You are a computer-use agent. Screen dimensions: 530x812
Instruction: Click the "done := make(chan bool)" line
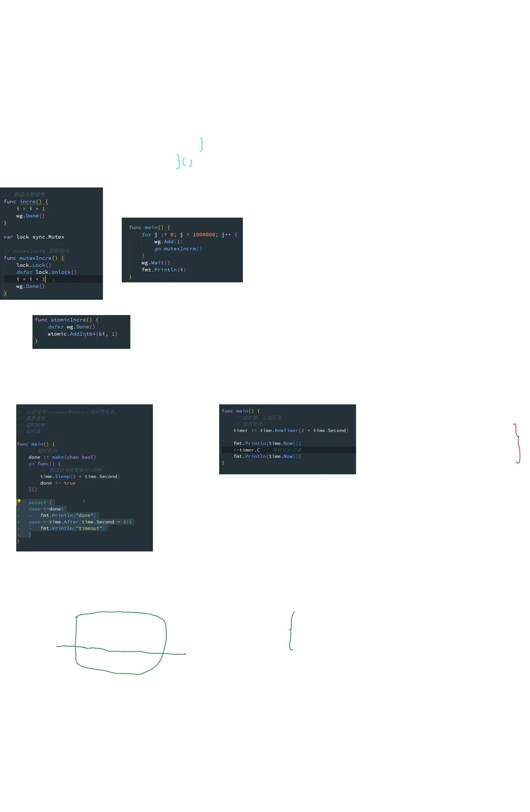(x=62, y=457)
